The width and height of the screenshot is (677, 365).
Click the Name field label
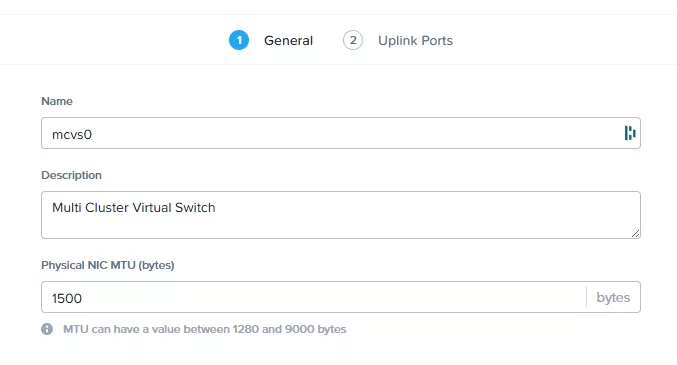(57, 101)
